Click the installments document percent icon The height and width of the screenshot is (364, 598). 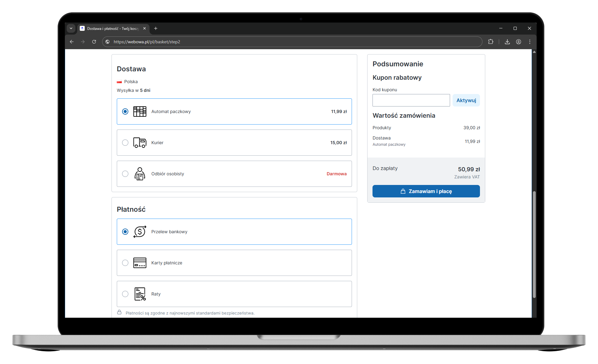pyautogui.click(x=140, y=294)
